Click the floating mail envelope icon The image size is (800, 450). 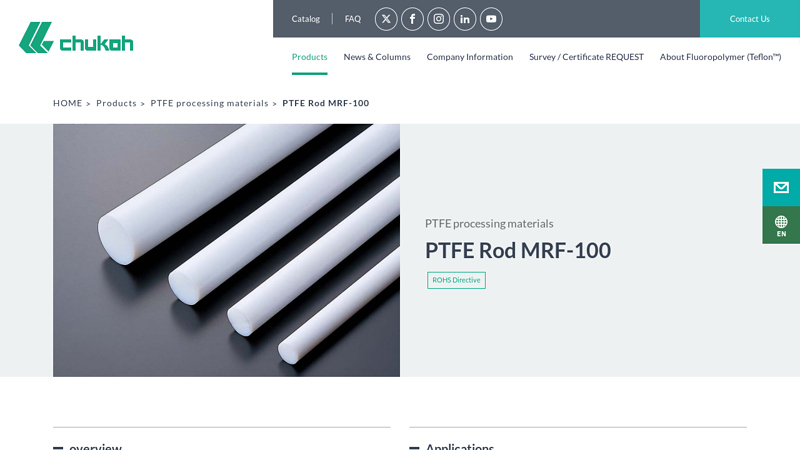(781, 188)
